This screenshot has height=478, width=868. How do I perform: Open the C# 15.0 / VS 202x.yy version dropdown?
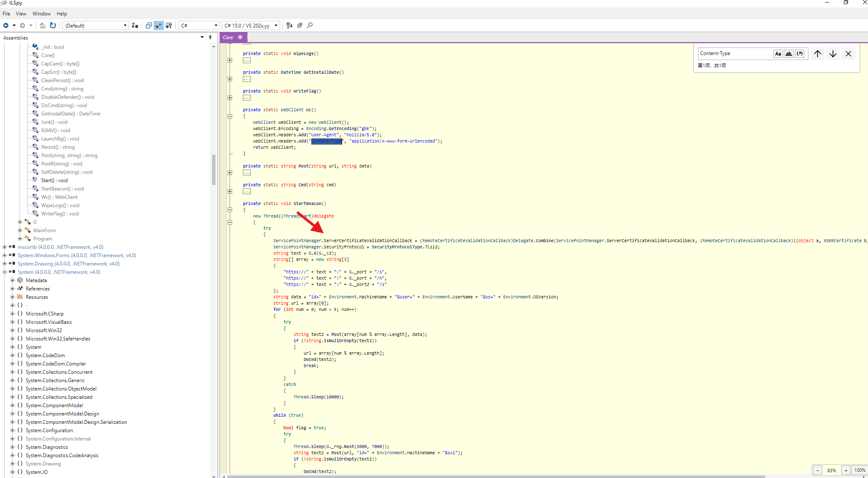(x=250, y=25)
